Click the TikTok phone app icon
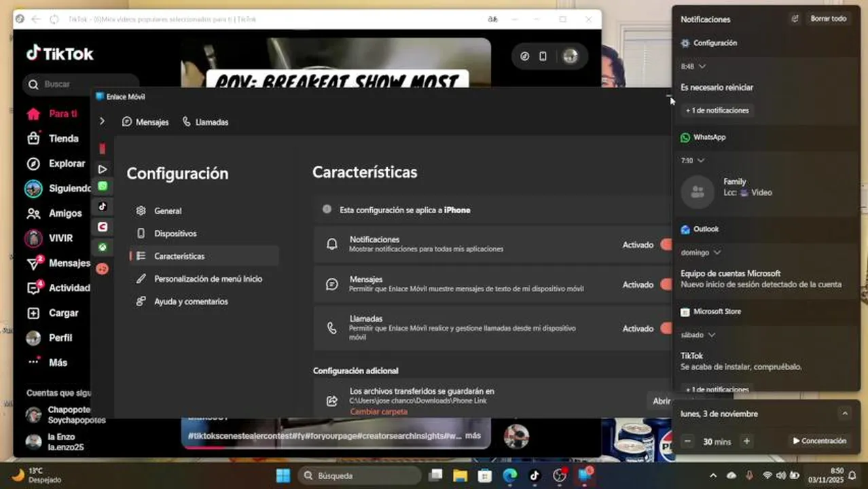The height and width of the screenshot is (489, 868). point(543,56)
